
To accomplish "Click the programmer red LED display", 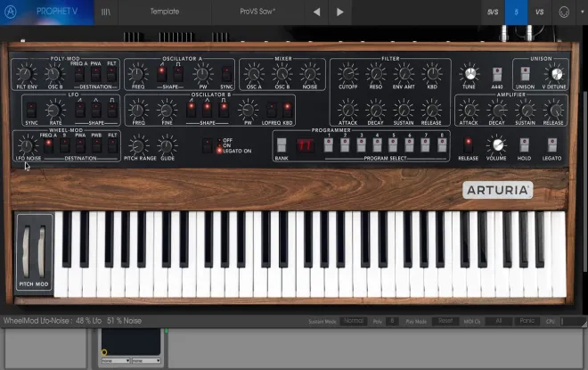I will (x=306, y=145).
